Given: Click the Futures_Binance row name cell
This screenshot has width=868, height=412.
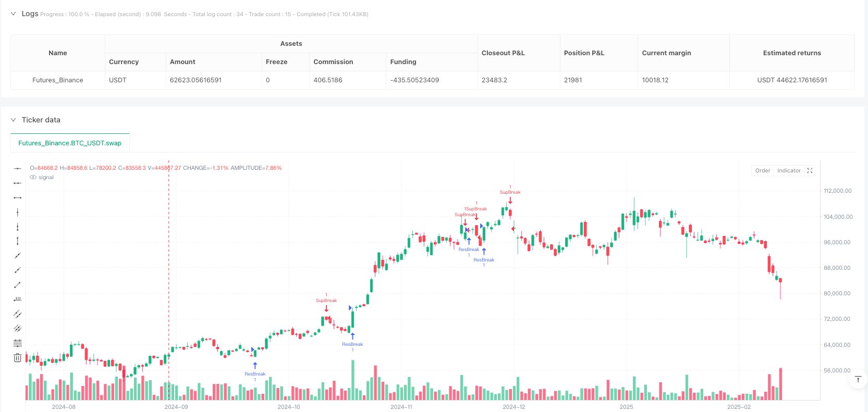Looking at the screenshot, I should pos(58,80).
